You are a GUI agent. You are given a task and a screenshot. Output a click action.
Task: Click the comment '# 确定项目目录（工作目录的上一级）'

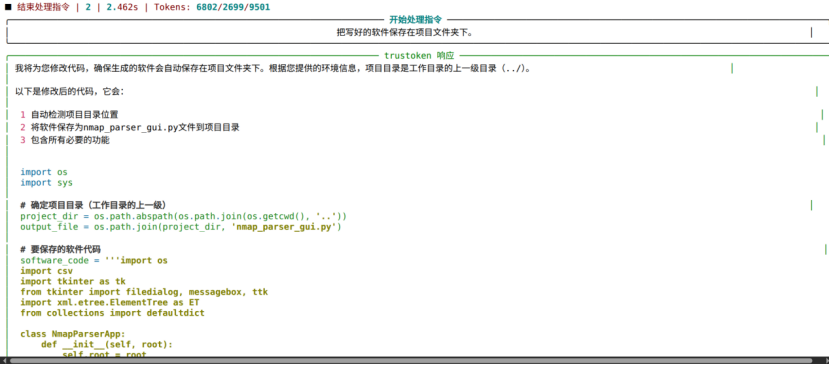click(94, 205)
